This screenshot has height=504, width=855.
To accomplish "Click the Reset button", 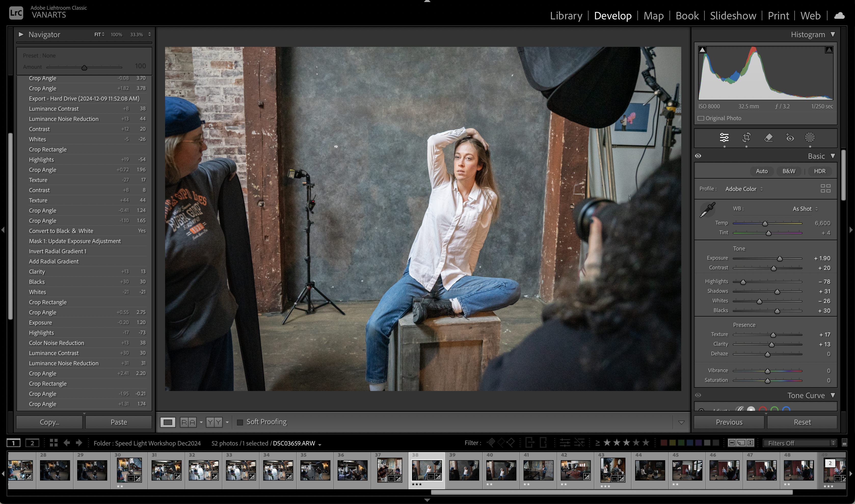I will coord(802,422).
